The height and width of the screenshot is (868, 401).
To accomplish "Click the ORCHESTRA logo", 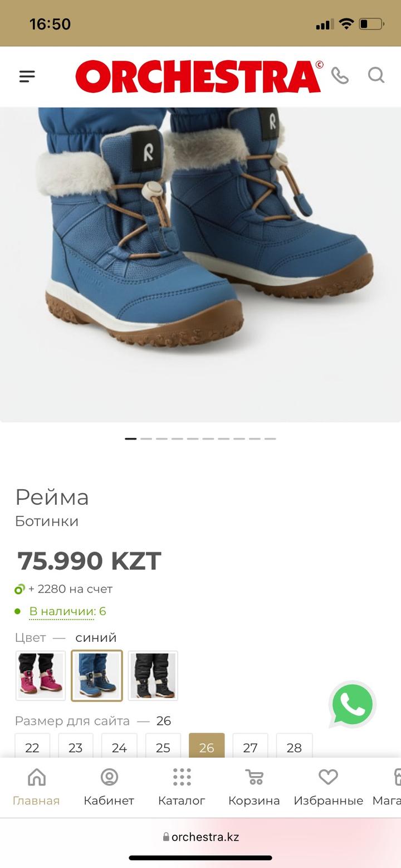I will tap(199, 76).
